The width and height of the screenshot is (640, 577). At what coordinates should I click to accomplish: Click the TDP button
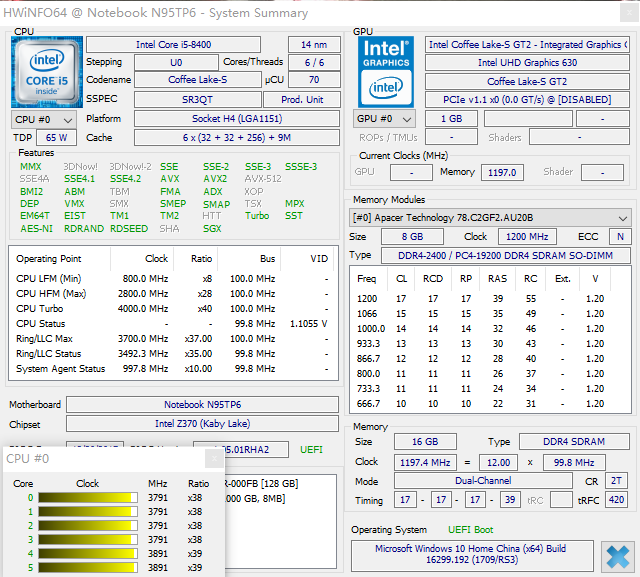point(21,137)
